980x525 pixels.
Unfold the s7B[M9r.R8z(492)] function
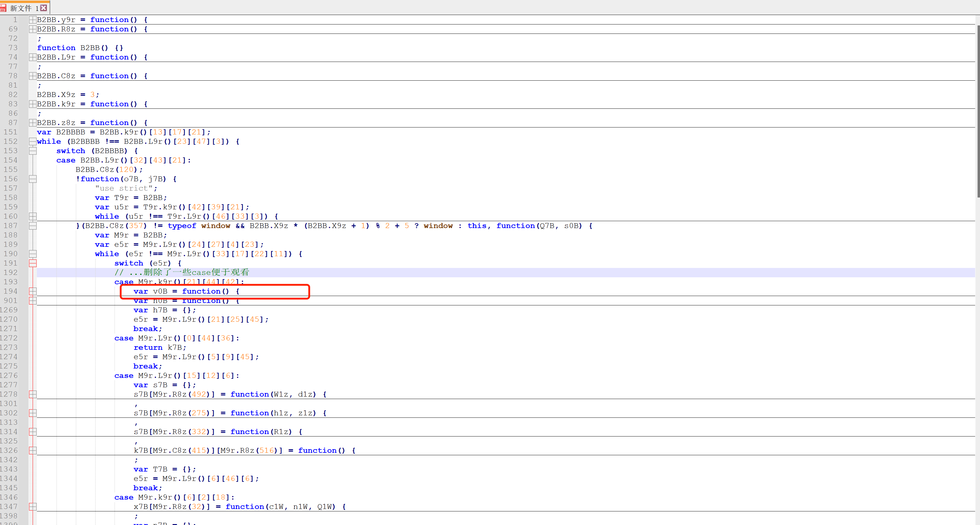pos(33,394)
